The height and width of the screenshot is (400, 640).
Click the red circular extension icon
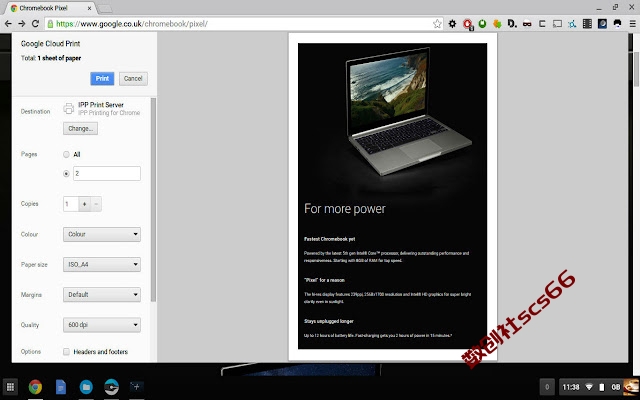(468, 24)
